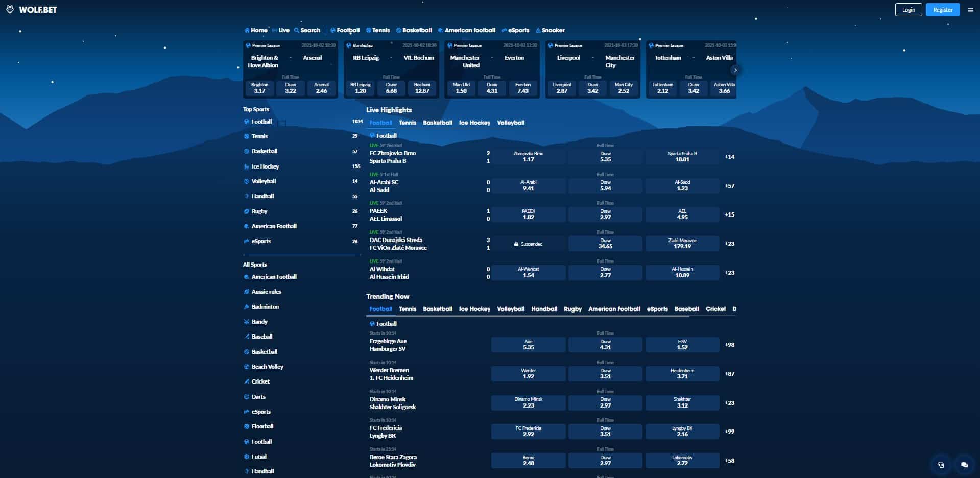Open American football in top navigation
This screenshot has height=478, width=980.
467,30
